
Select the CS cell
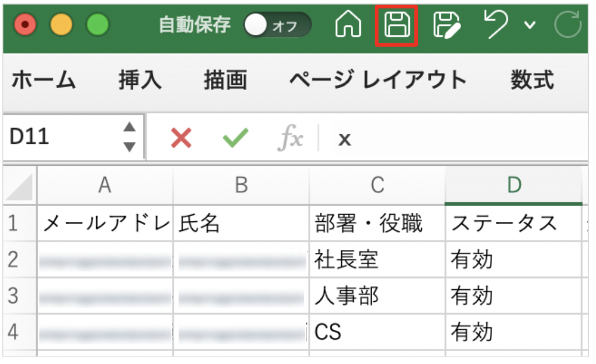tap(377, 332)
